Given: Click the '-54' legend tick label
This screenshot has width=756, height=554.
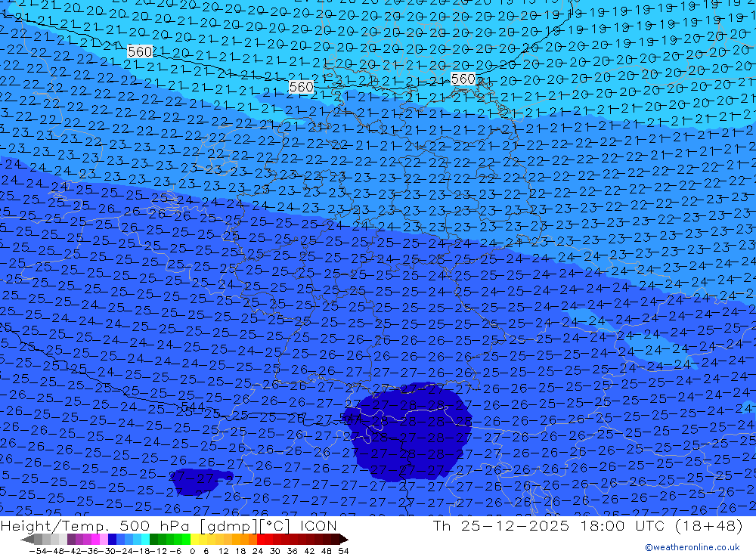Looking at the screenshot, I should point(38,551).
